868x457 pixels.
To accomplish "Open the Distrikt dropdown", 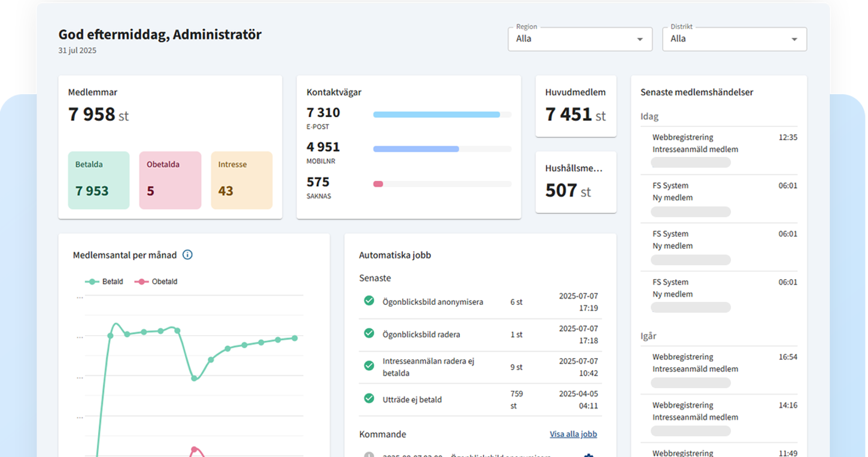I will tap(734, 39).
